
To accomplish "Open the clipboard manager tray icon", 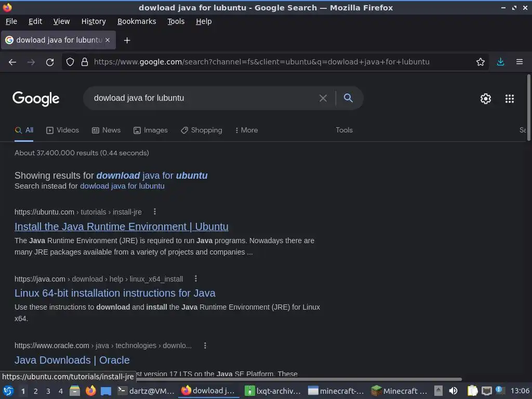I will tap(472, 391).
